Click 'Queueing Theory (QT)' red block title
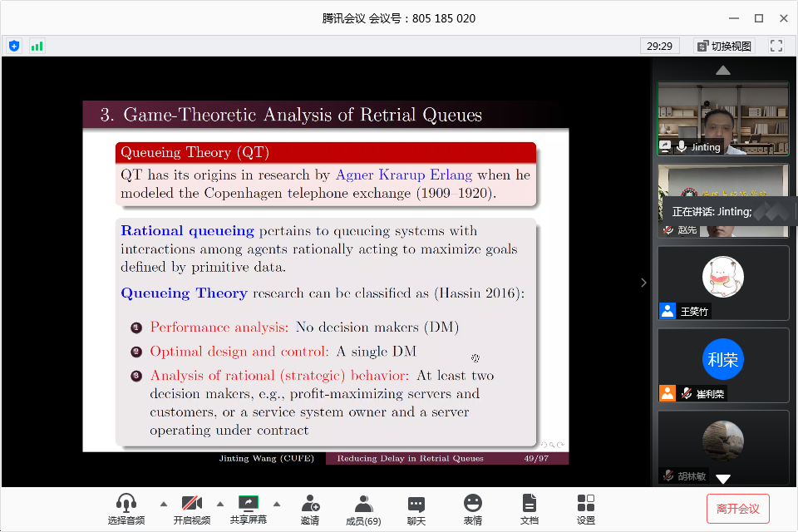 (x=195, y=152)
